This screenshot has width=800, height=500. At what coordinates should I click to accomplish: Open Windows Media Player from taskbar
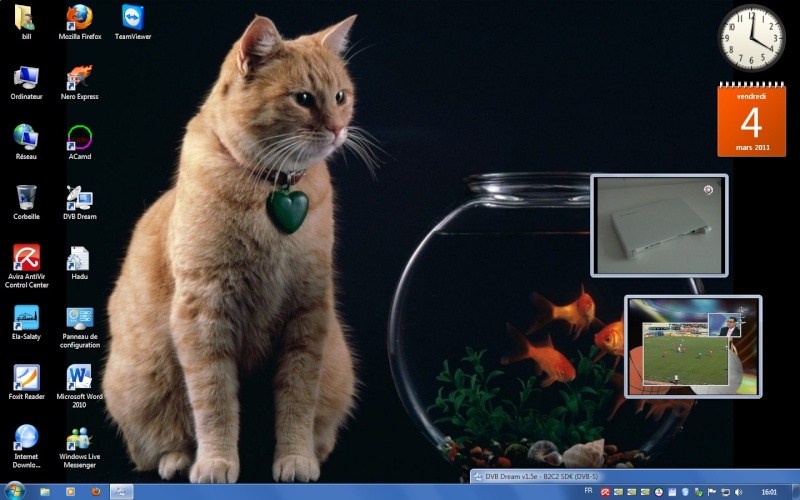pos(70,492)
